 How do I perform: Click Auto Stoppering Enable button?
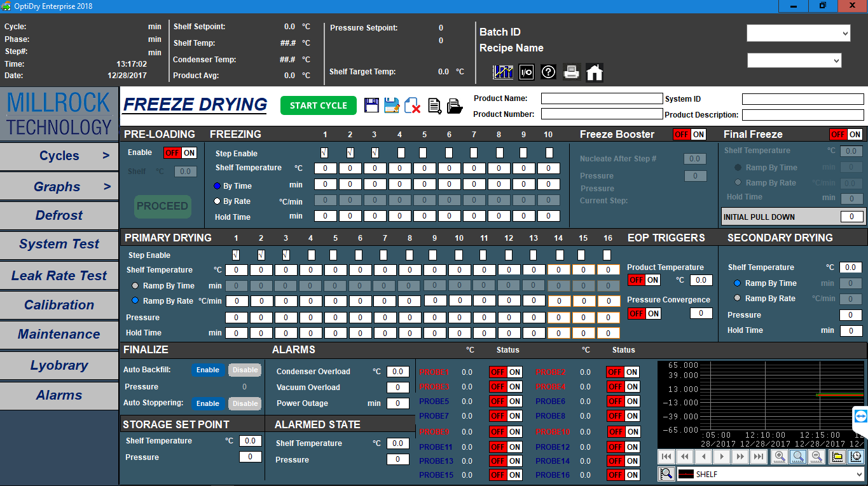(208, 403)
